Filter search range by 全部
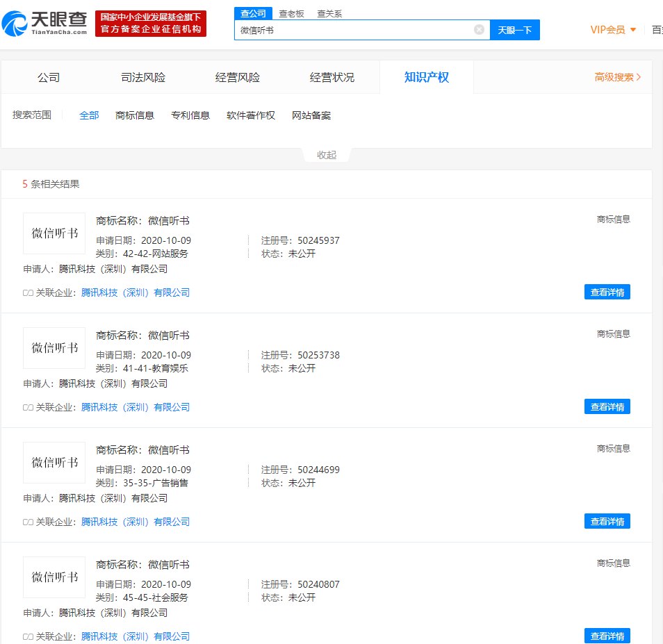The width and height of the screenshot is (663, 644). coord(89,115)
